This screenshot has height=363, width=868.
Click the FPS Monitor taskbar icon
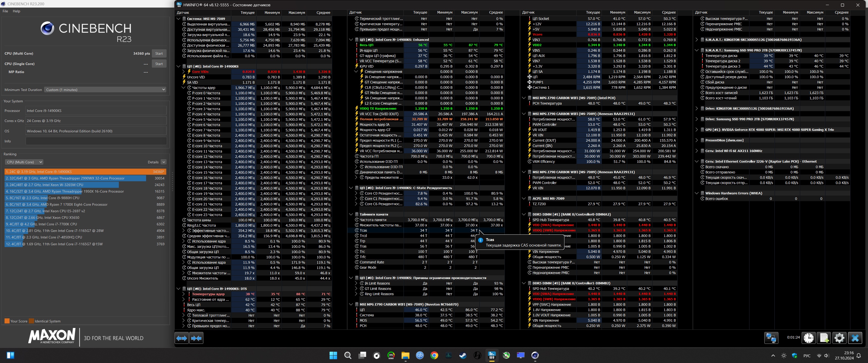(x=391, y=355)
